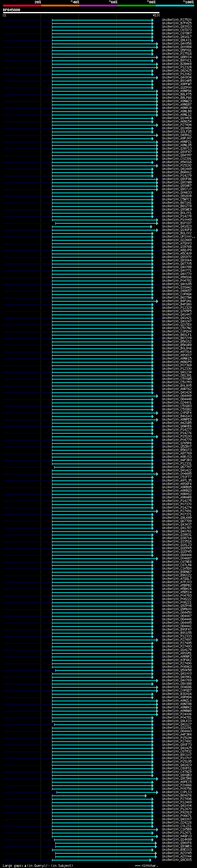The height and width of the screenshot is (868, 197).
Task: Click the query ID BP045880
Action: click(x=11, y=10)
